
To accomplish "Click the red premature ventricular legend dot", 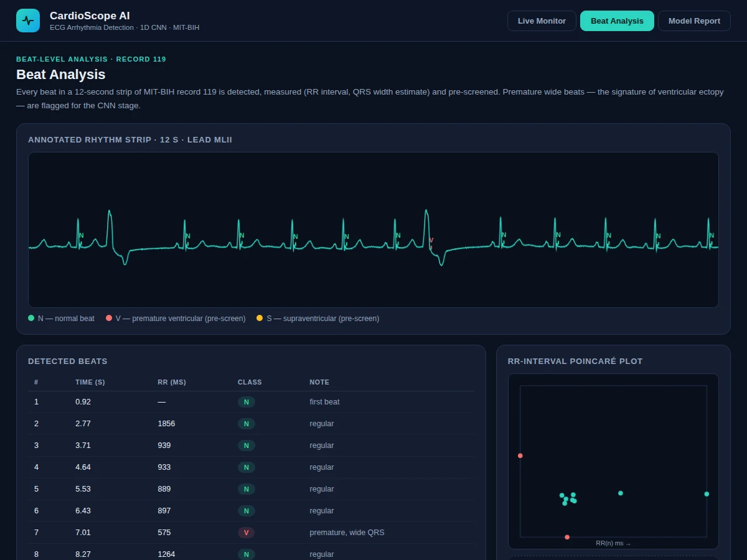I will click(x=109, y=318).
